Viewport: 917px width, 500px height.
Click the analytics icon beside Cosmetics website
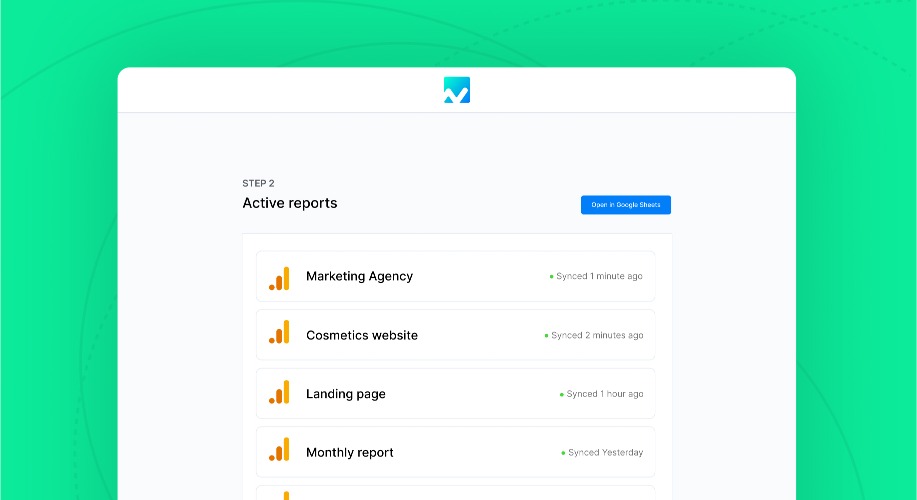pyautogui.click(x=279, y=332)
